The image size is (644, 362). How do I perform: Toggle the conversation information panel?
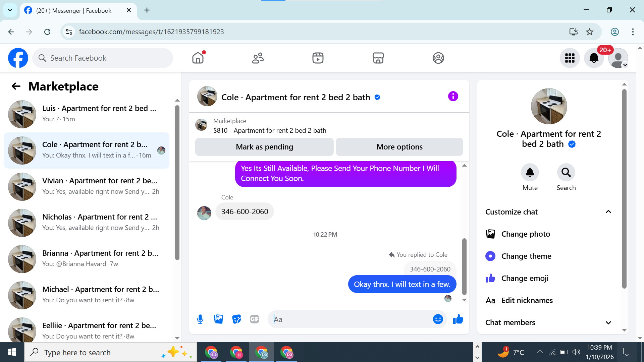[453, 97]
